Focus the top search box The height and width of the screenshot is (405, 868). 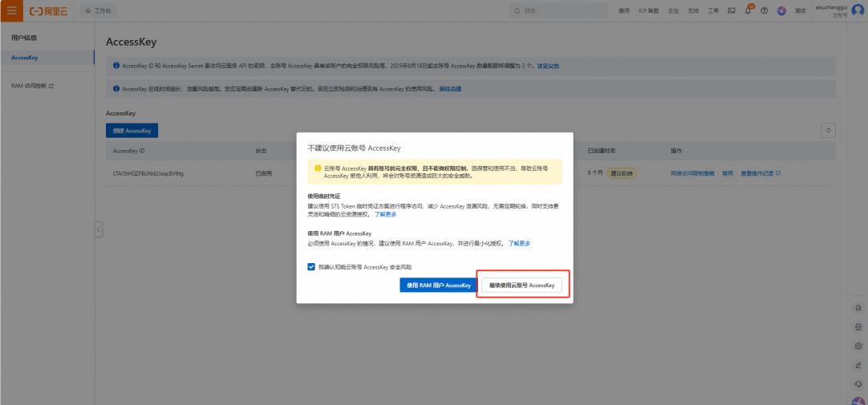click(558, 10)
